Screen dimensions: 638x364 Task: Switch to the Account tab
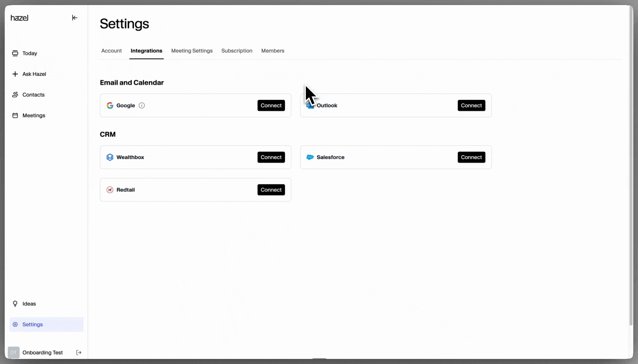[x=111, y=51]
